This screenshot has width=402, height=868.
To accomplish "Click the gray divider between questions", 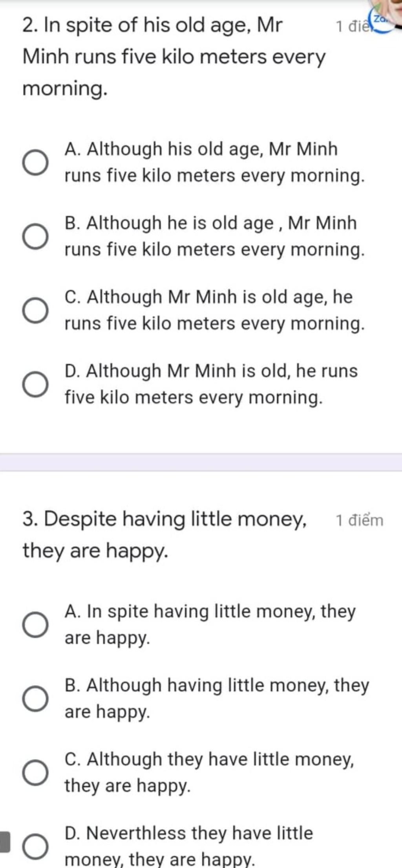I will coord(201,462).
